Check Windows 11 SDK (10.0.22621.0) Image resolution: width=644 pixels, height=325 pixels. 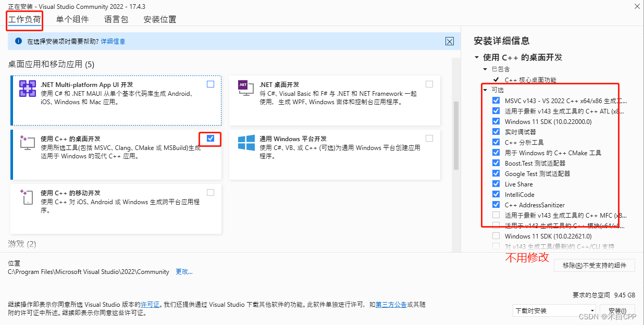496,236
